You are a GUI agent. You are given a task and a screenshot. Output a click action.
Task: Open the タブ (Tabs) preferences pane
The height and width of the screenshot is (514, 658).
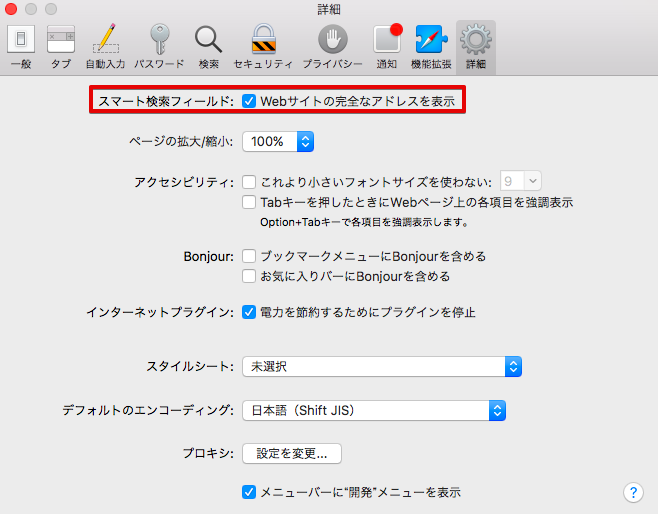[x=61, y=46]
